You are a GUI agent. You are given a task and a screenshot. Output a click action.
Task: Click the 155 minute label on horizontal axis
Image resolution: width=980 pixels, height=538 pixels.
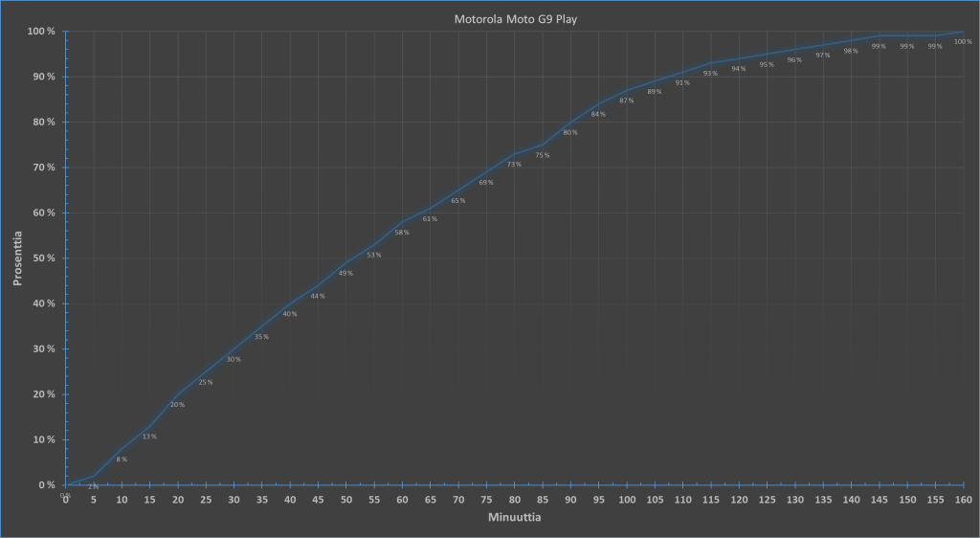click(x=935, y=500)
